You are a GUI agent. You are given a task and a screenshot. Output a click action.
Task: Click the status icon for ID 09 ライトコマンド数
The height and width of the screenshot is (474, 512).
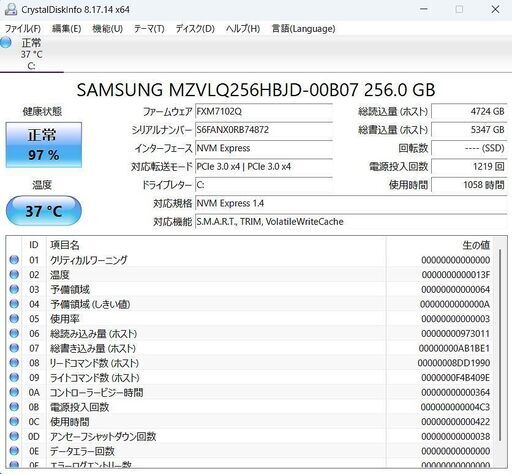14,377
